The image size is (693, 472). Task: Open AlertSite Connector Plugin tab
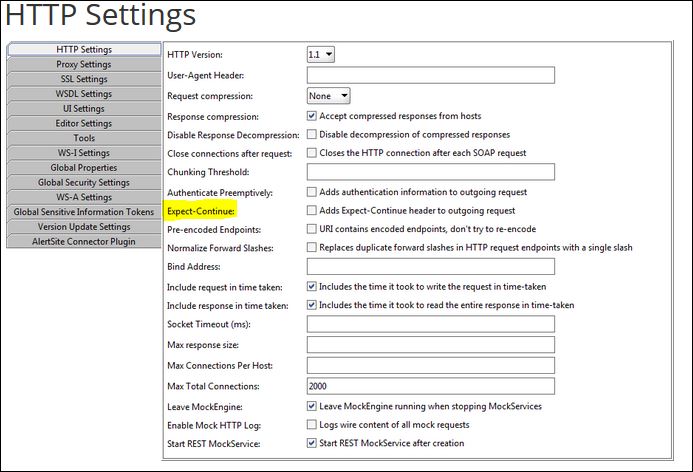coord(84,242)
